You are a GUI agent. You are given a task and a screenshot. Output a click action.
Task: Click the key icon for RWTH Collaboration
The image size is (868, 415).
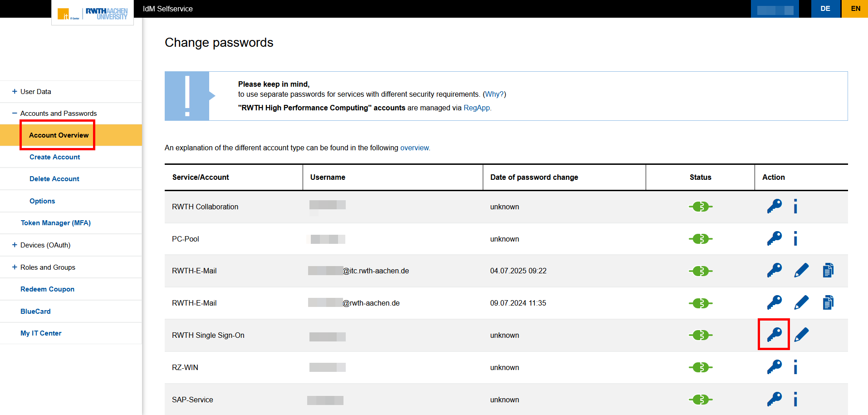(x=774, y=206)
